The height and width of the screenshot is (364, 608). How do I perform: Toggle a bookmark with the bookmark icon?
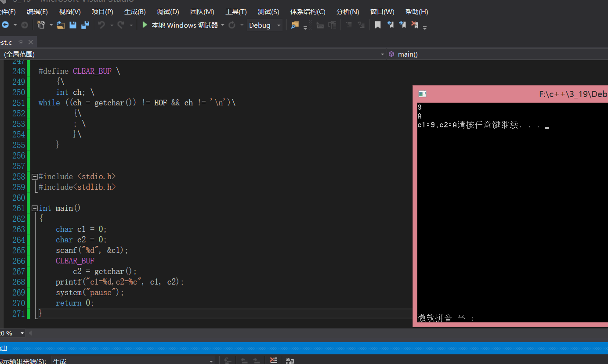pos(377,25)
